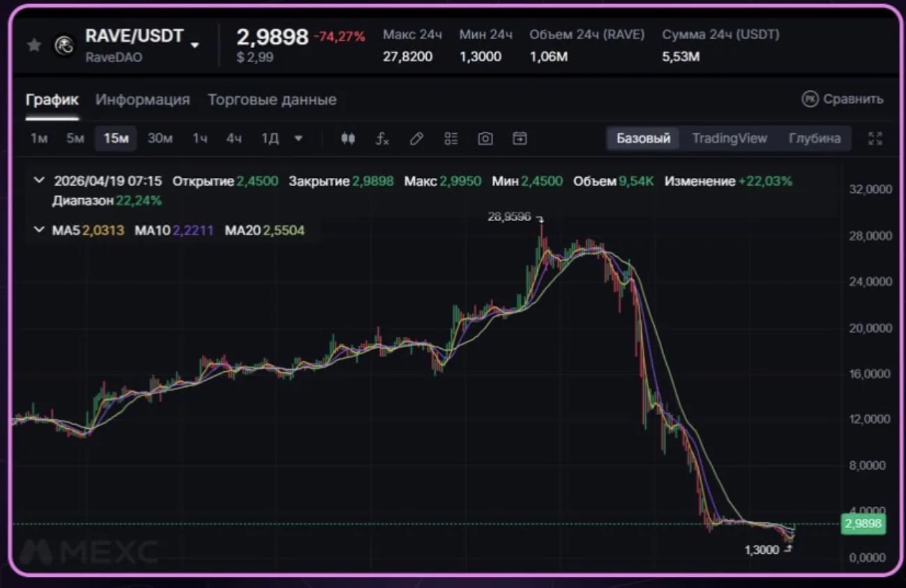This screenshot has height=588, width=906.
Task: Select the 1Д timeframe
Action: coord(270,138)
